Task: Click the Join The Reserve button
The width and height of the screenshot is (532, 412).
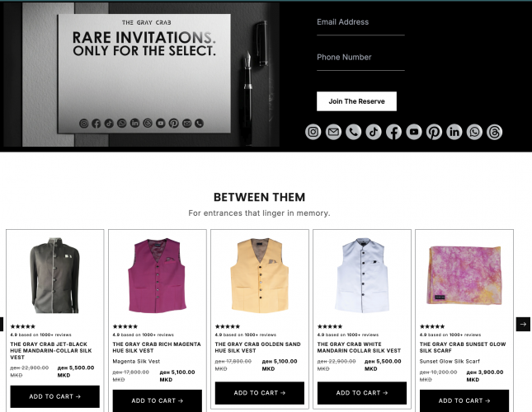Action: pos(356,101)
